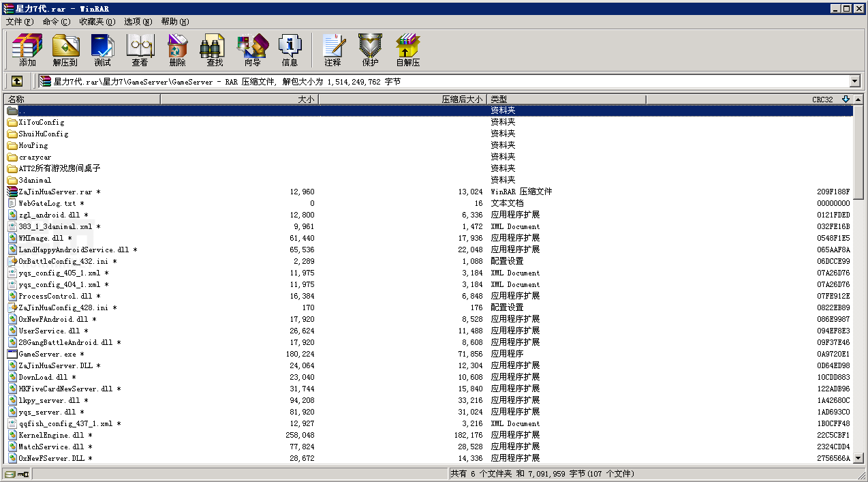Click the up-one-level folder button
The width and height of the screenshot is (868, 482).
pos(16,81)
